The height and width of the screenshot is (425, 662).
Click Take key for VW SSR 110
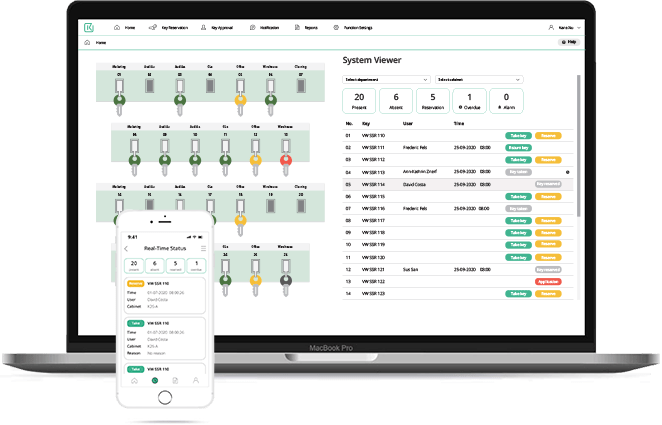518,135
